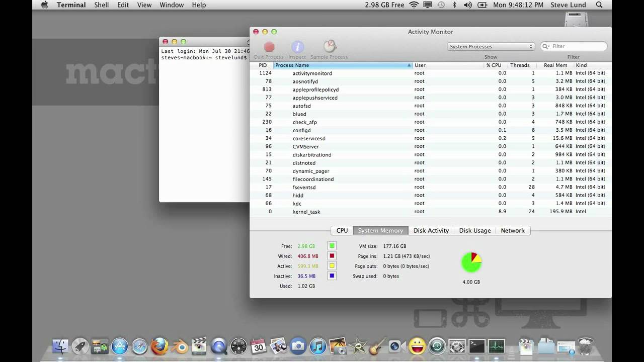Select the activitymonitord process row

pyautogui.click(x=431, y=73)
